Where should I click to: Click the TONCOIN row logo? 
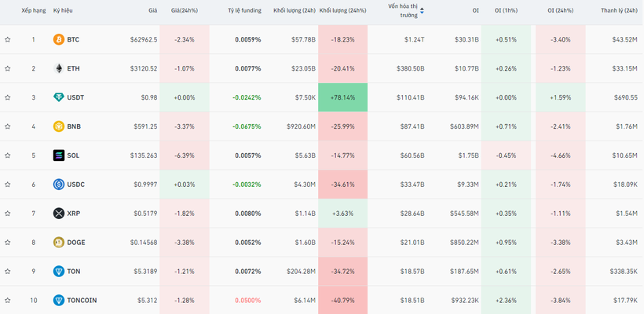pyautogui.click(x=59, y=301)
